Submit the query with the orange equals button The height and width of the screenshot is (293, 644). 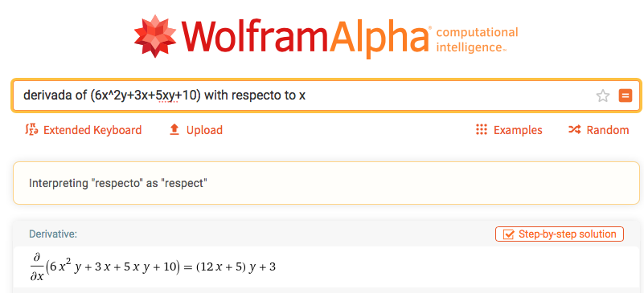pos(626,96)
